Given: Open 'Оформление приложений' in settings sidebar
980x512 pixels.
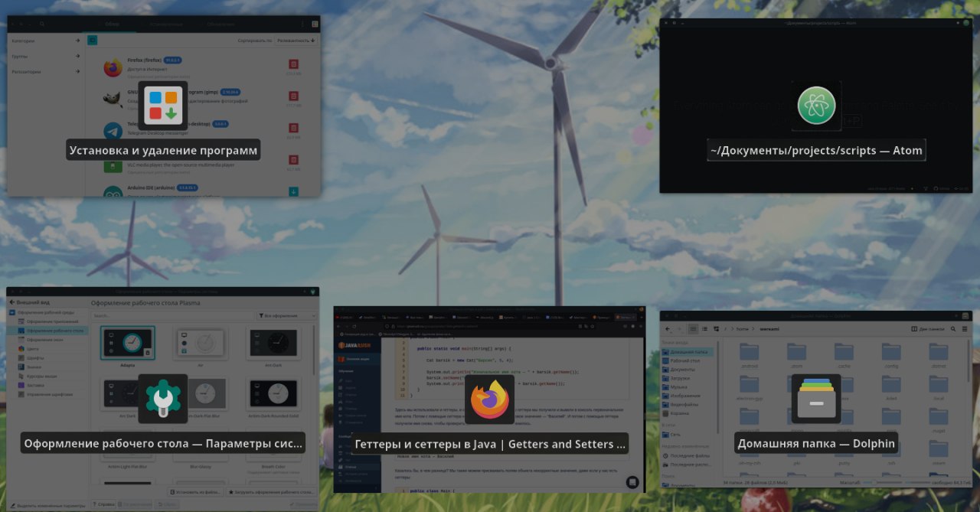Looking at the screenshot, I should (x=47, y=321).
